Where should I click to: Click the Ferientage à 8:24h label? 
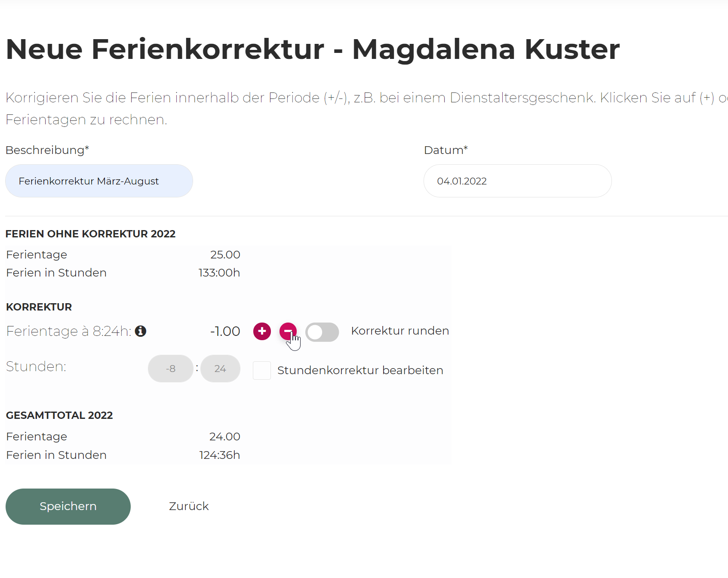69,331
